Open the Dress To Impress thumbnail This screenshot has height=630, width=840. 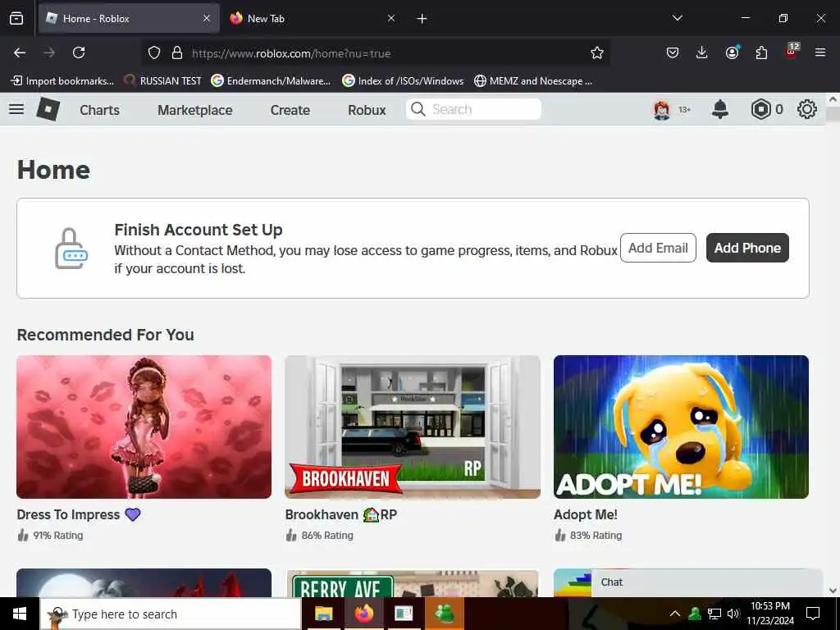coord(144,427)
